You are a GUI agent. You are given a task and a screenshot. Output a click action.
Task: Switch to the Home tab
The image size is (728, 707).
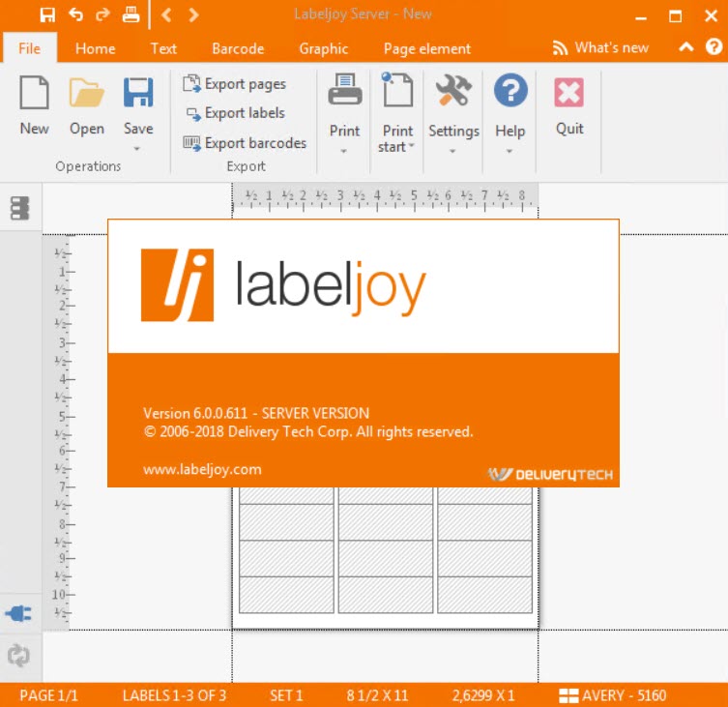pos(95,48)
